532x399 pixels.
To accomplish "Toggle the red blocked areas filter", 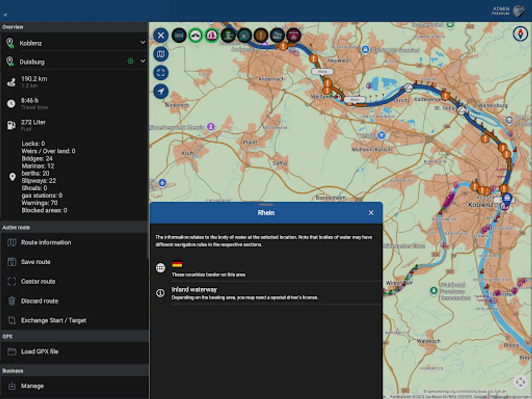I will (293, 35).
